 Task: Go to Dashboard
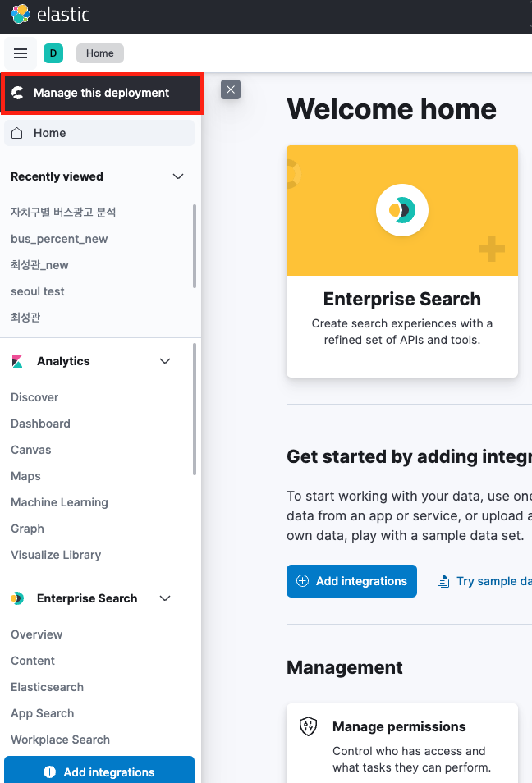[40, 424]
